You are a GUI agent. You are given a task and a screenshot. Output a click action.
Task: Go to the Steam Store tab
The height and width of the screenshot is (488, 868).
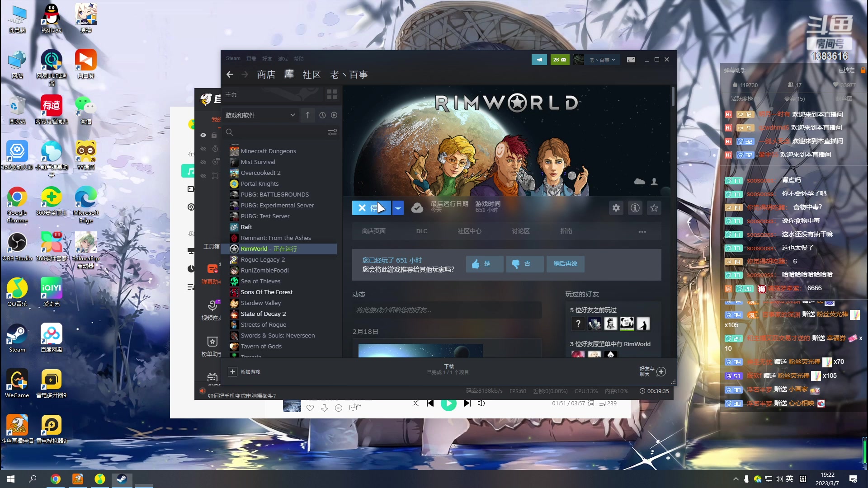266,75
